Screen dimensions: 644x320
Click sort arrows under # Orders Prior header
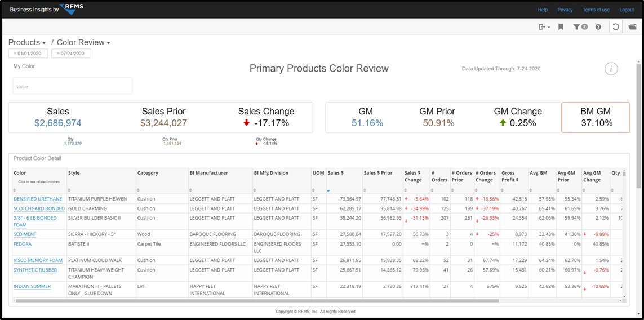pos(453,190)
